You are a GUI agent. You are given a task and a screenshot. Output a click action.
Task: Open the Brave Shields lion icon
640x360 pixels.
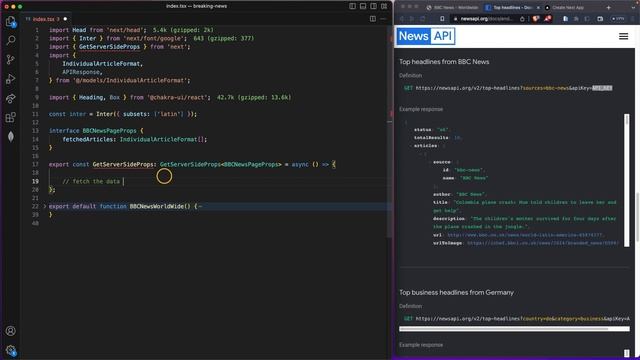pos(536,19)
